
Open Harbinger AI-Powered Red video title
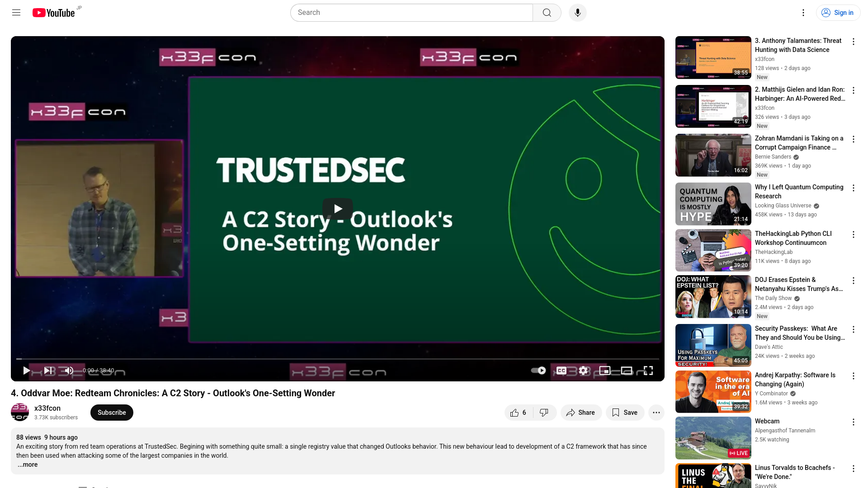pyautogui.click(x=800, y=94)
